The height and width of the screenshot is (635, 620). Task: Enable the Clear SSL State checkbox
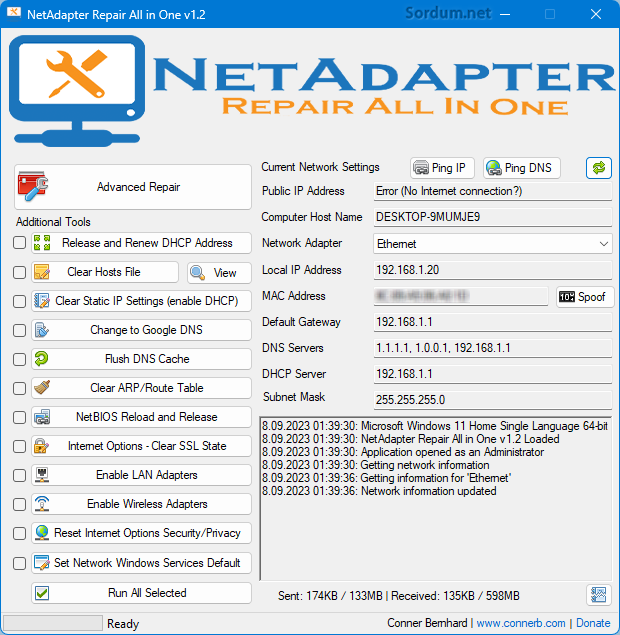point(19,446)
